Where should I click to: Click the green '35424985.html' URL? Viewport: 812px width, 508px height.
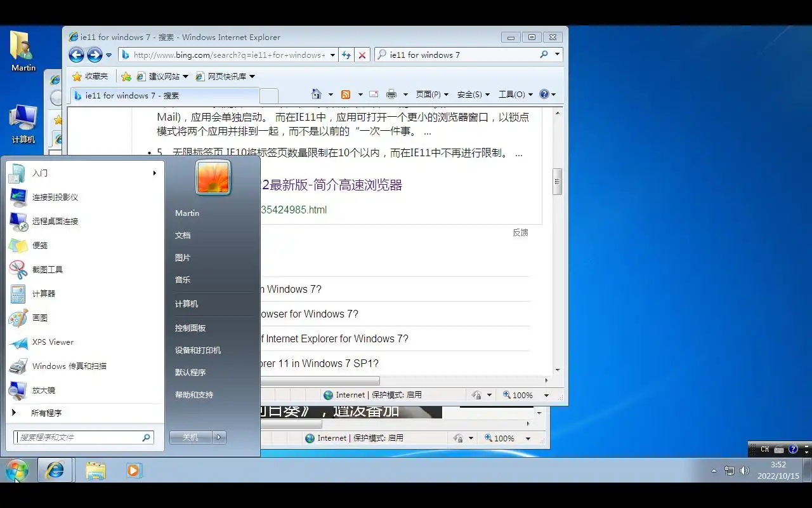[294, 210]
